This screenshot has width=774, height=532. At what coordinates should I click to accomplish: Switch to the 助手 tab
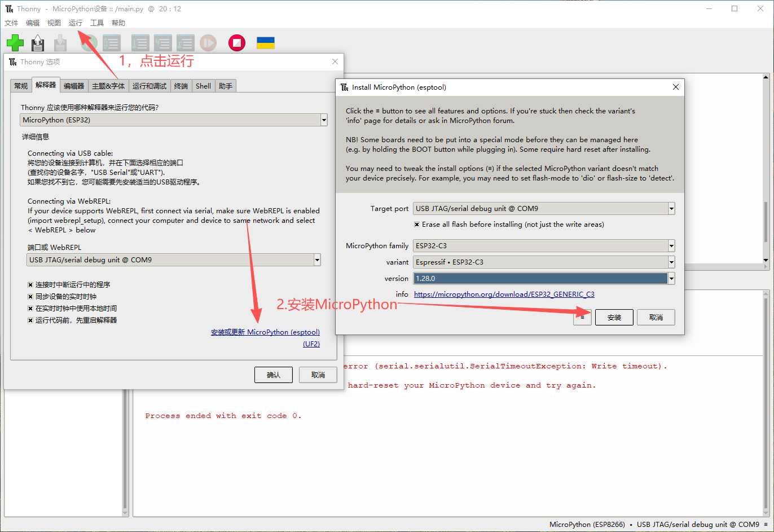226,86
